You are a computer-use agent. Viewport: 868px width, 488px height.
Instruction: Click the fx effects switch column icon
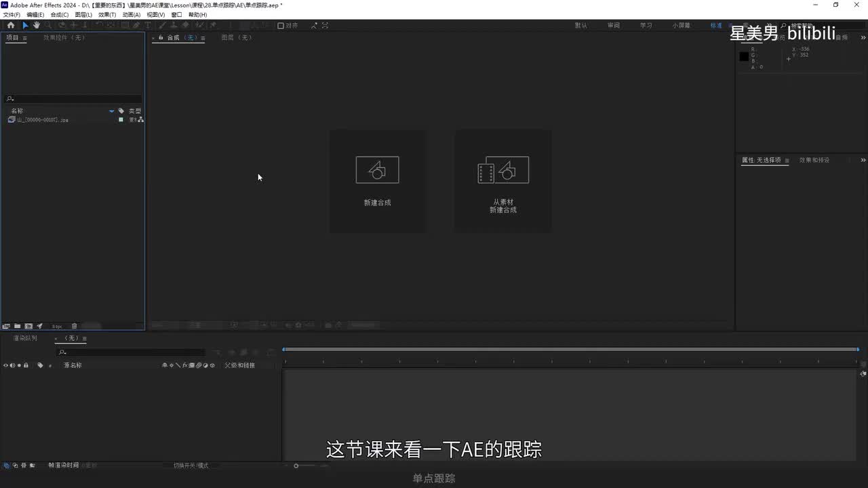click(x=185, y=365)
